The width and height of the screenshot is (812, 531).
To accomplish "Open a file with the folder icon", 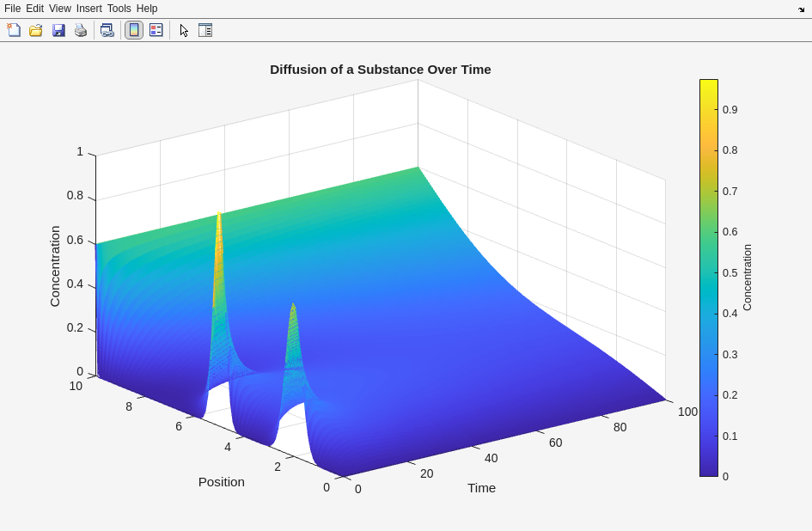I will (x=36, y=30).
